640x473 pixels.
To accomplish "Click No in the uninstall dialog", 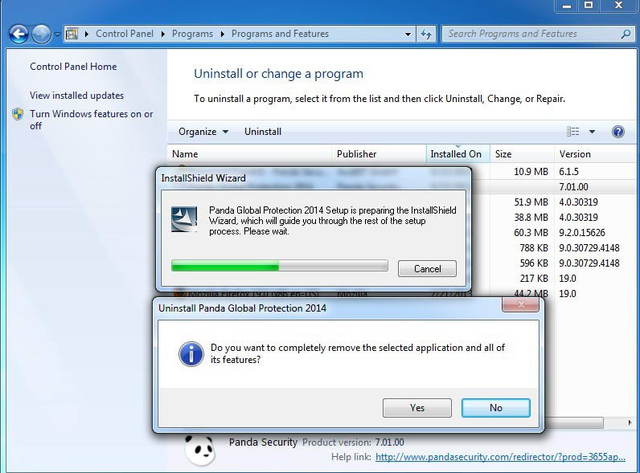I will [496, 408].
